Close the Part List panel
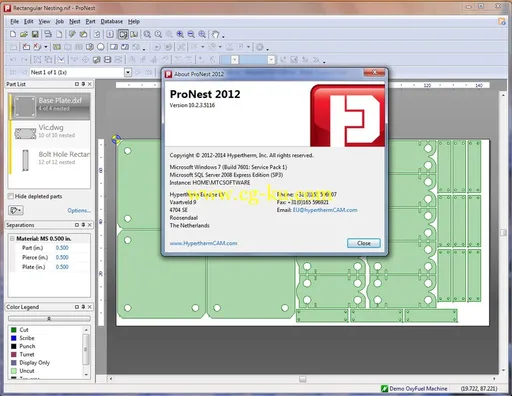This screenshot has height=396, width=512. coord(90,84)
